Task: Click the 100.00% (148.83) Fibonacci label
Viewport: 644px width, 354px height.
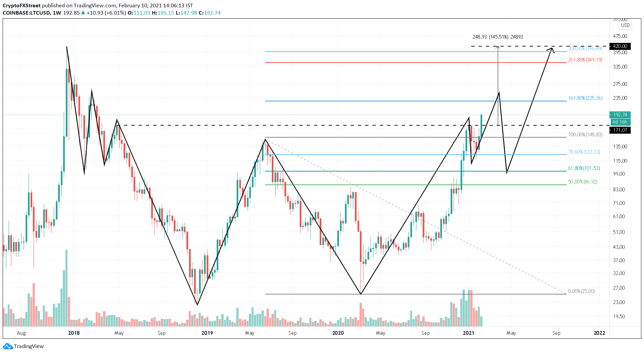Action: point(585,135)
